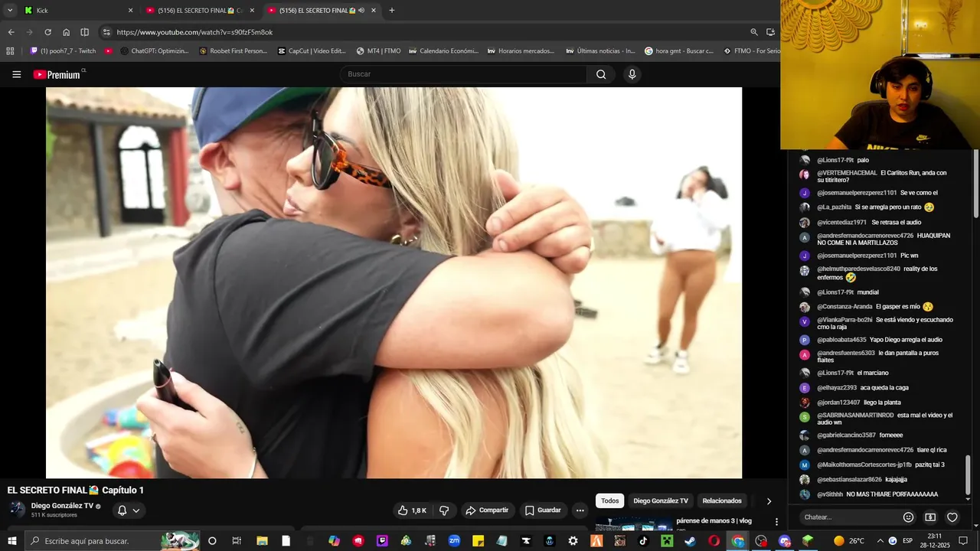
Task: Dislike the video with thumbs-down
Action: coord(444,510)
